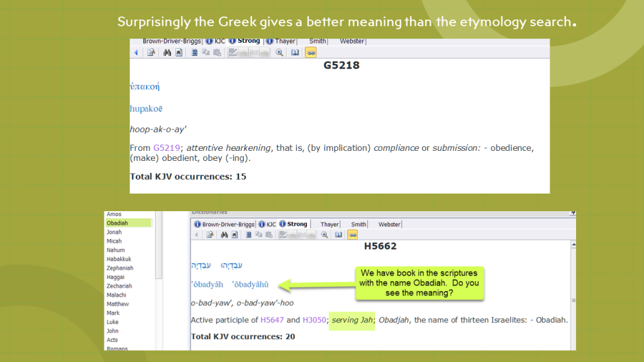Select Haggai in the book list
Viewport: 644px width, 362px height.
pos(116,277)
